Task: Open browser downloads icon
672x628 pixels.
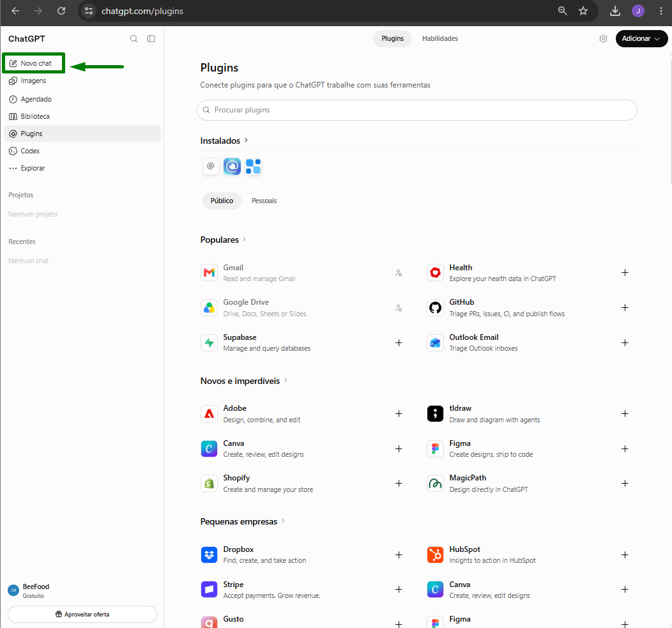Action: coord(615,11)
